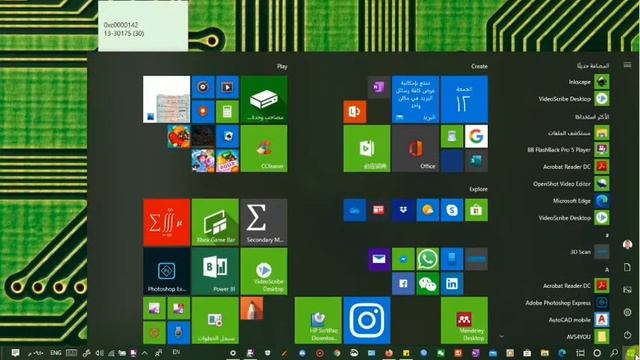Open the Movies & TV tile
The height and width of the screenshot is (360, 640).
click(227, 87)
